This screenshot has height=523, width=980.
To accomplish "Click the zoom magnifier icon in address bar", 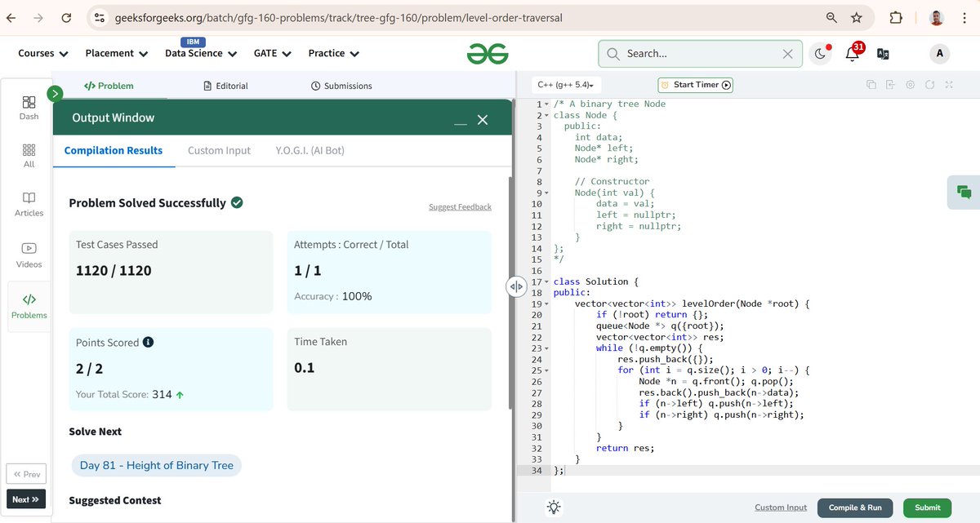I will click(831, 17).
